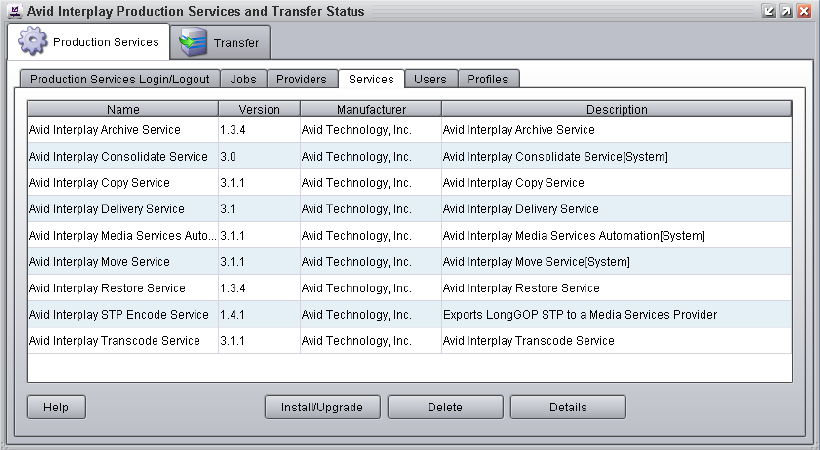Open service Details
The image size is (820, 450).
click(x=567, y=407)
